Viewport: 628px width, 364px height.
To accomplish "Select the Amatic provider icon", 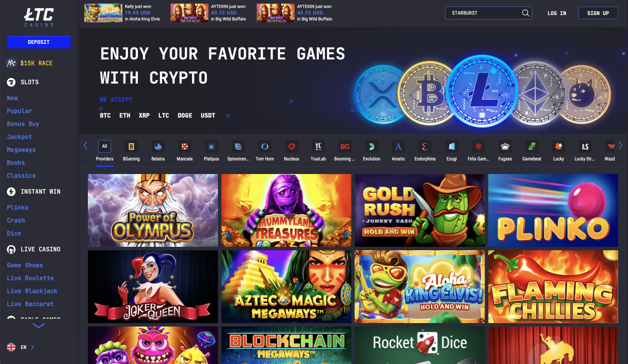I will tap(398, 146).
